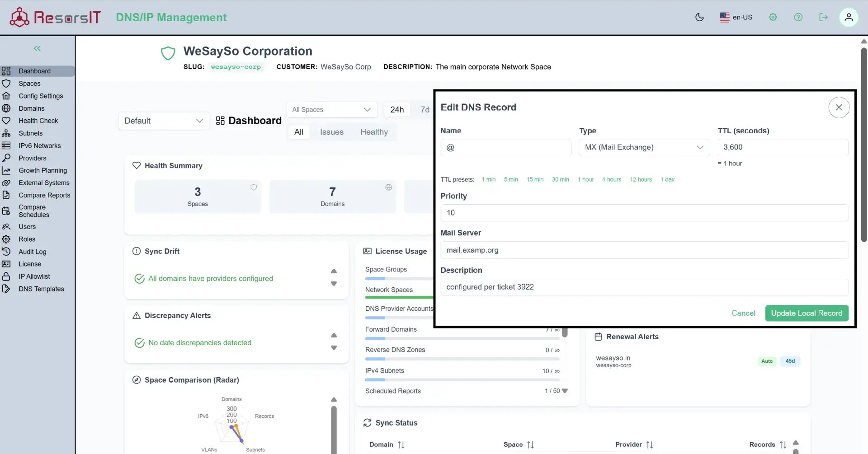Viewport: 868px width, 454px height.
Task: Open Subnets icon in sidebar
Action: pos(6,133)
